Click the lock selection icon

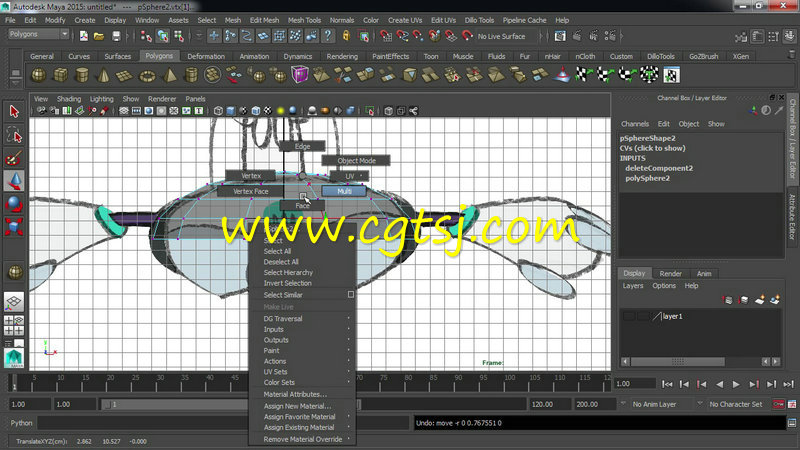tap(346, 36)
